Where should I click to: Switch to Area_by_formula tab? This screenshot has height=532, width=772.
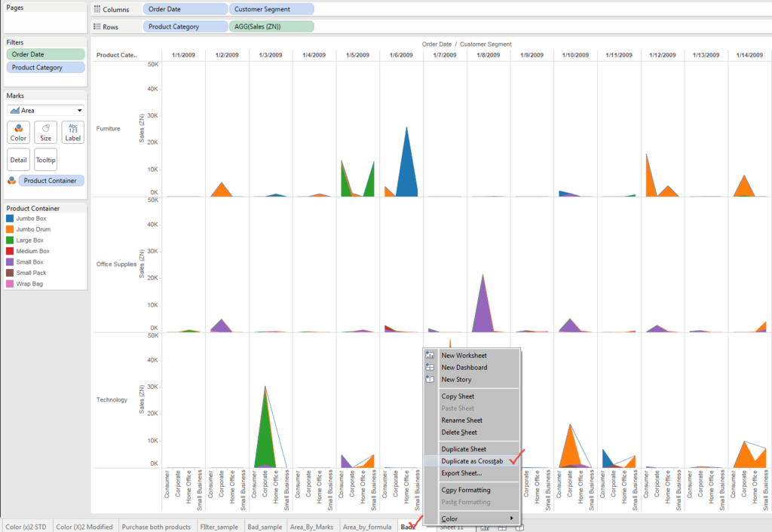click(367, 527)
